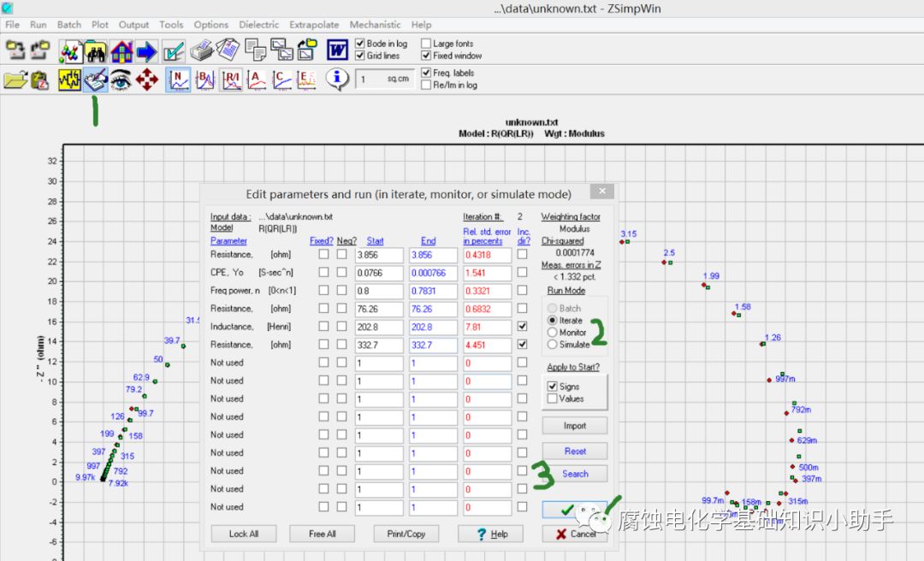Open the Mechanistic menu
The height and width of the screenshot is (561, 924).
pos(375,25)
